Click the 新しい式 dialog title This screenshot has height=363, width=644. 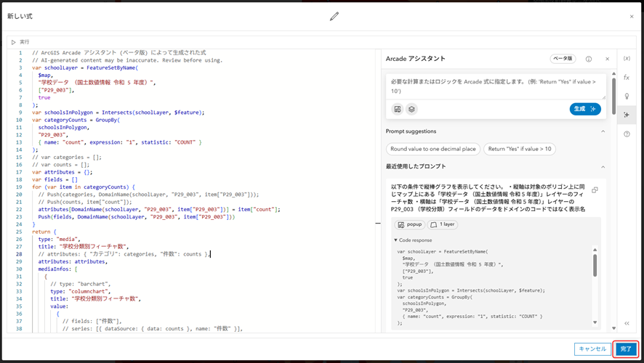point(20,16)
